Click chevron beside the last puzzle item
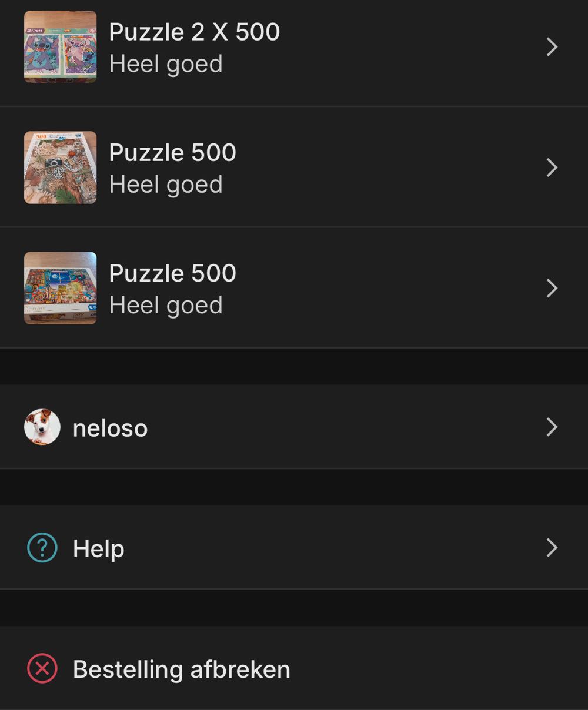The height and width of the screenshot is (710, 588). pyautogui.click(x=552, y=288)
